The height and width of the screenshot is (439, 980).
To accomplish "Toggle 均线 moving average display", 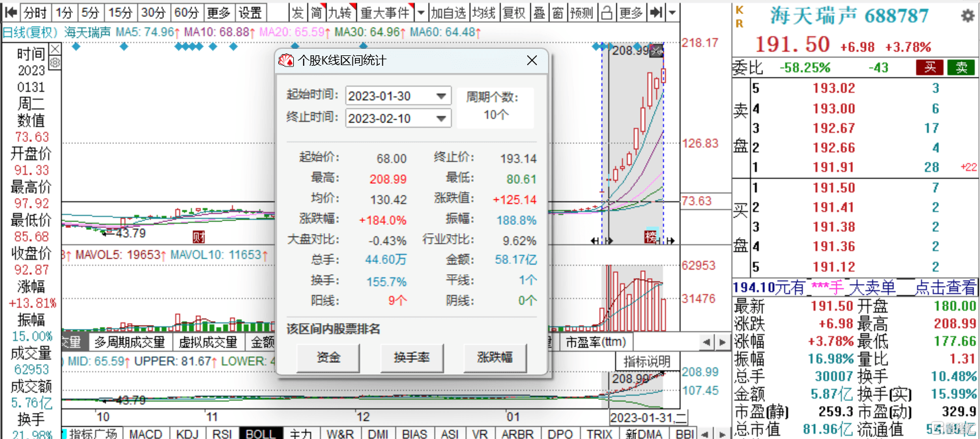I will 483,12.
